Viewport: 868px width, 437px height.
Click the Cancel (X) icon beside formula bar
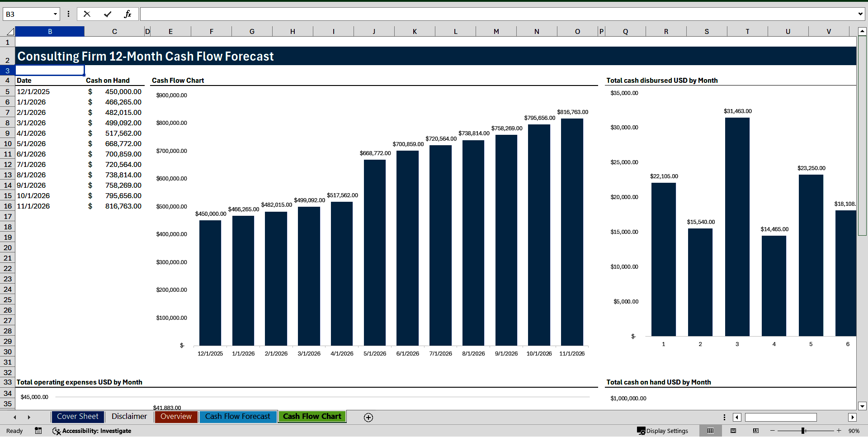coord(87,14)
